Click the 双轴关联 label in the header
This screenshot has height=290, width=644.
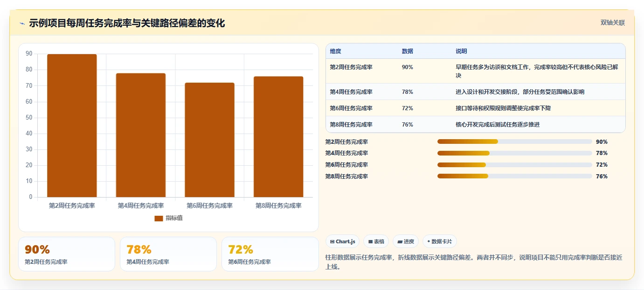point(612,22)
